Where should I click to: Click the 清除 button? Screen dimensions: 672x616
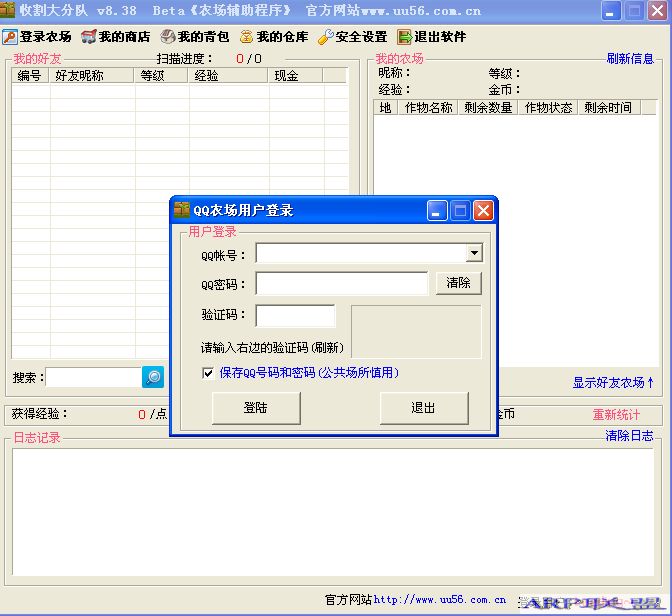(459, 283)
